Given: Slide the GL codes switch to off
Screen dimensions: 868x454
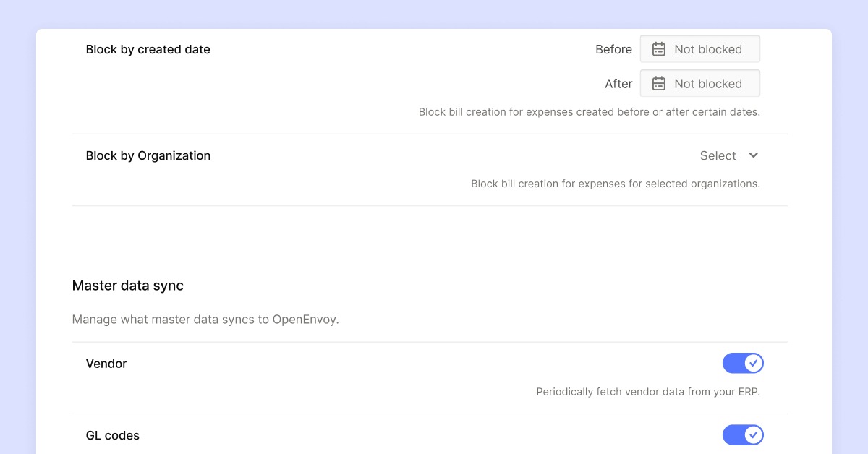Looking at the screenshot, I should click(x=743, y=435).
